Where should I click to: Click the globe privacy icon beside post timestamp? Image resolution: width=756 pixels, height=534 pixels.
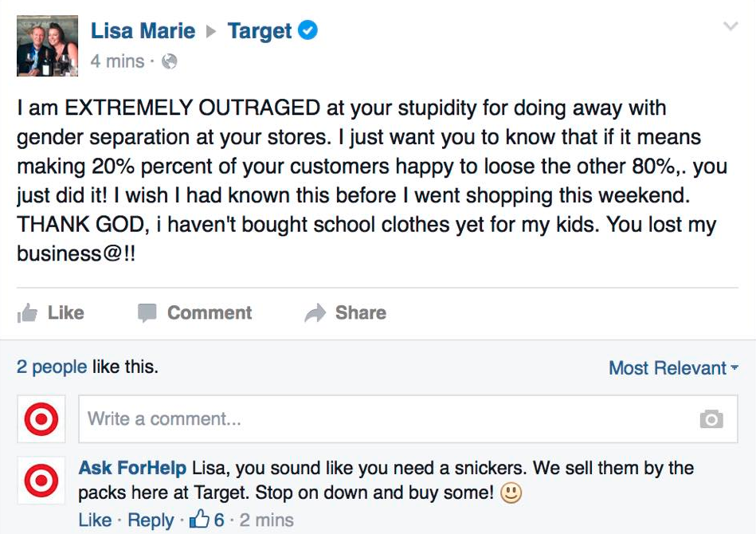(x=169, y=61)
